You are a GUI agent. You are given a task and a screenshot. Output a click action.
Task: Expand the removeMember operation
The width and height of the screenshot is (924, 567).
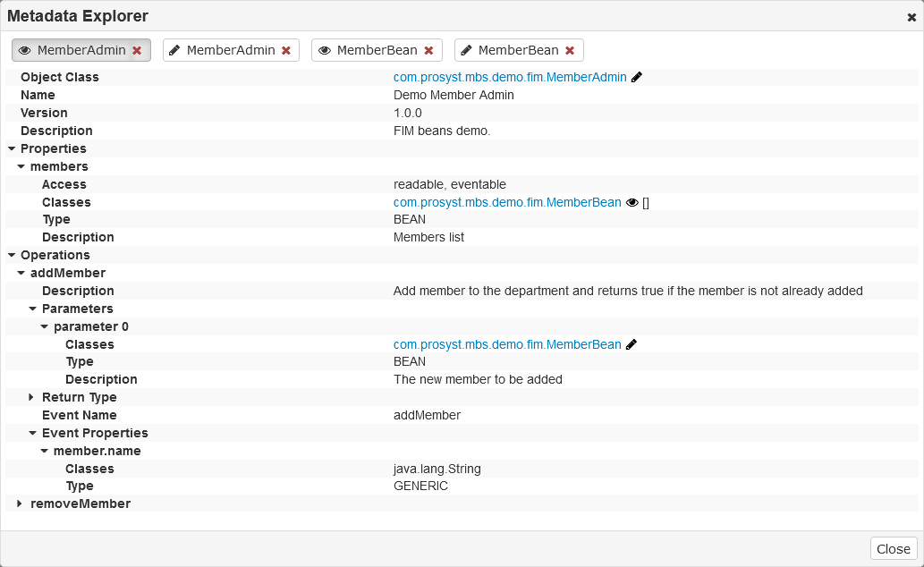(21, 504)
